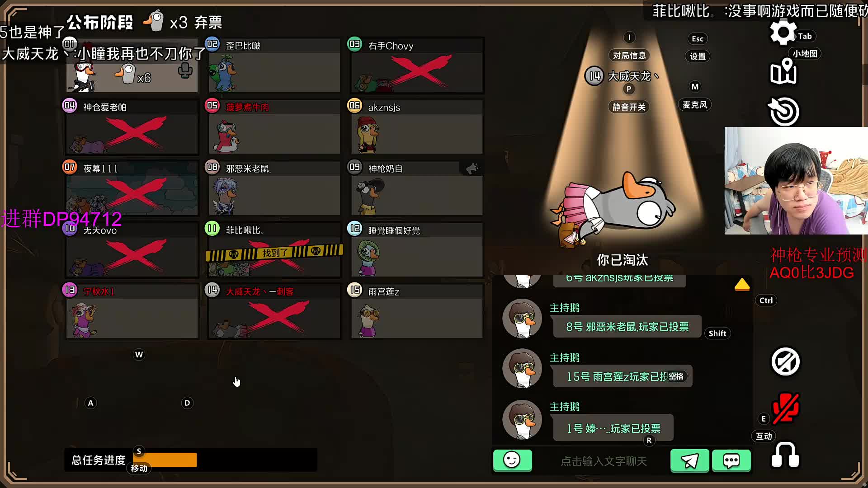Click the chat text input field
This screenshot has width=868, height=488.
click(x=604, y=461)
